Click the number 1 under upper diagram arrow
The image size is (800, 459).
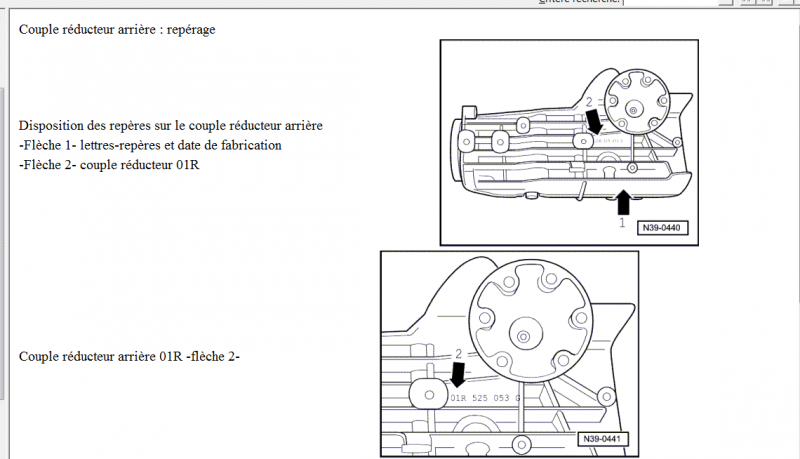pyautogui.click(x=623, y=223)
